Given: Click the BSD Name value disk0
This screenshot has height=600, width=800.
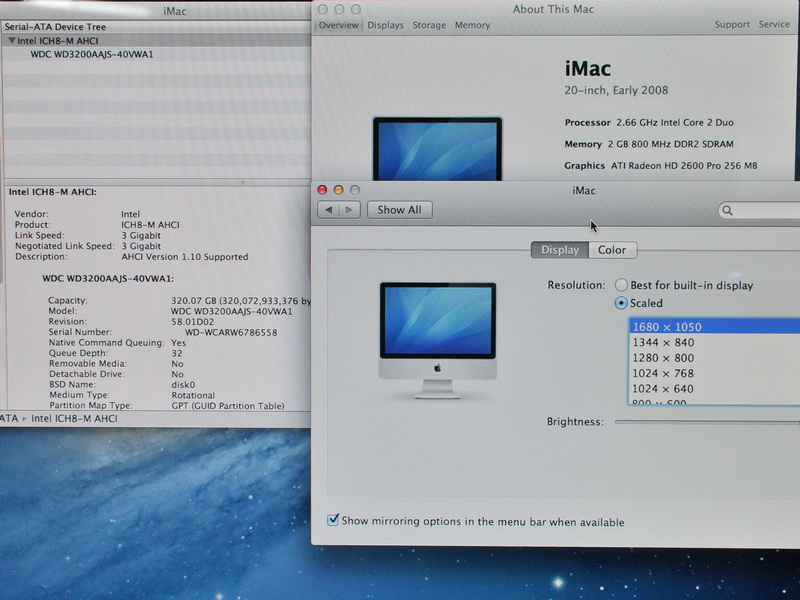Looking at the screenshot, I should pyautogui.click(x=183, y=384).
